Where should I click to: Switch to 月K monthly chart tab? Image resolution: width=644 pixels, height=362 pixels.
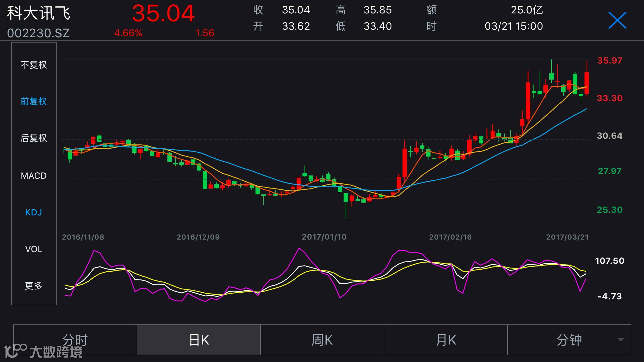tap(446, 340)
